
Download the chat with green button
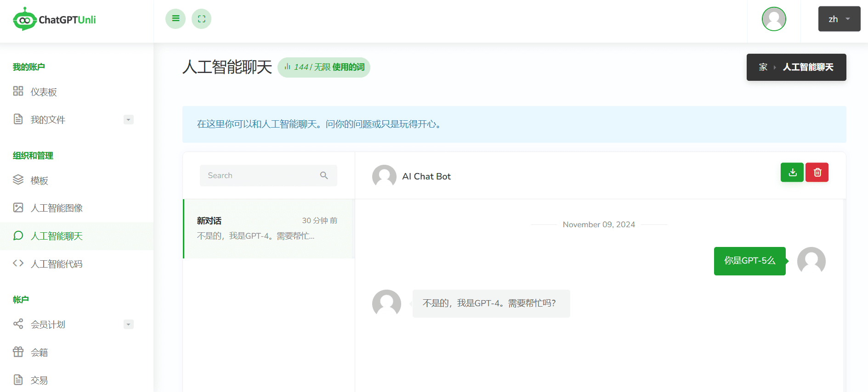(x=792, y=172)
